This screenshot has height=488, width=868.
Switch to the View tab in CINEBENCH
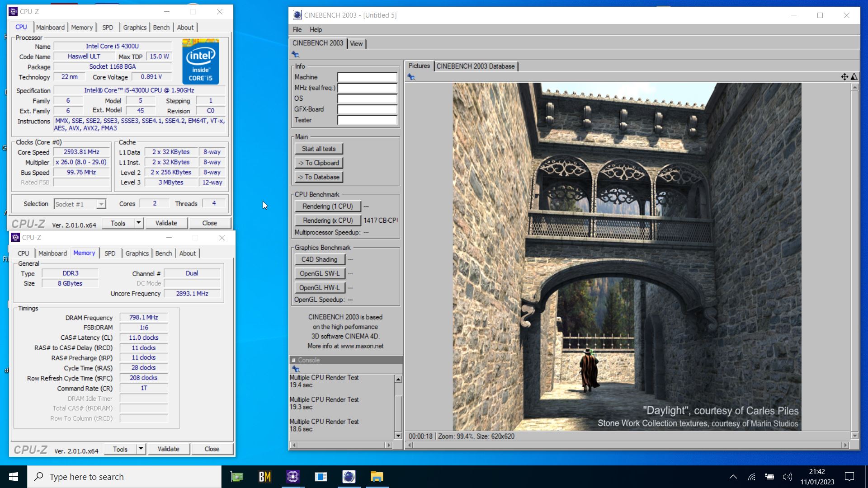(x=356, y=44)
